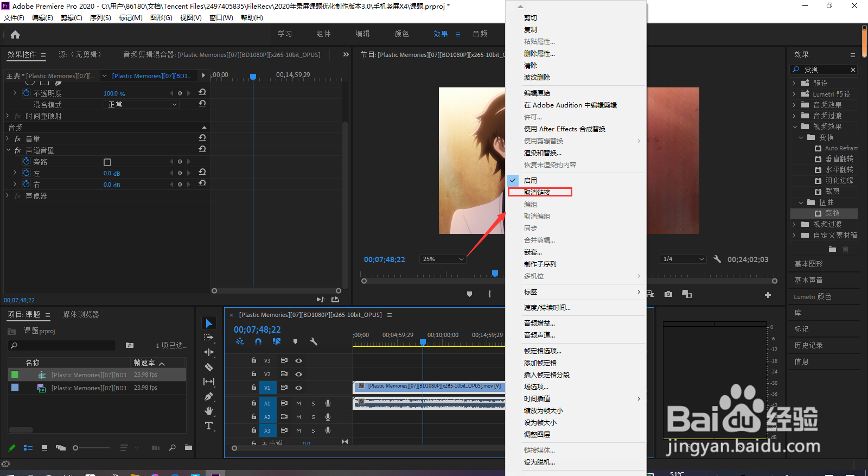Expand the Presets effects folder
The width and height of the screenshot is (868, 476).
[794, 83]
